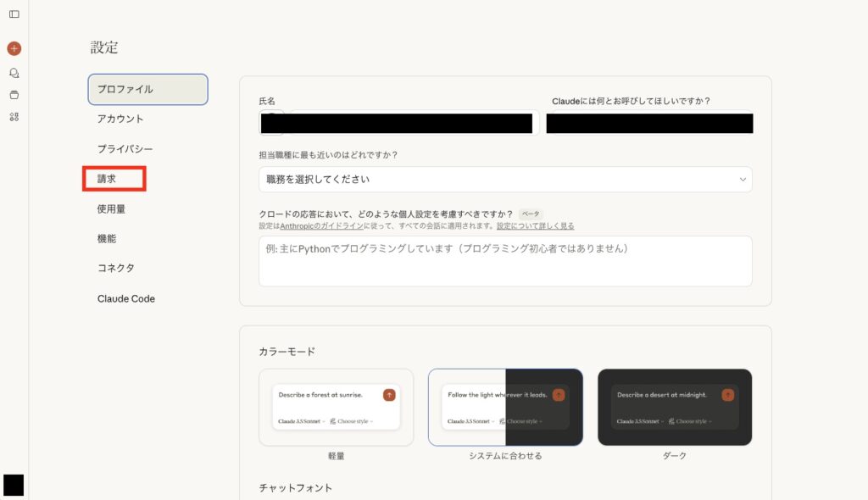Open the artifacts grid icon
This screenshot has height=500, width=868.
pos(14,117)
